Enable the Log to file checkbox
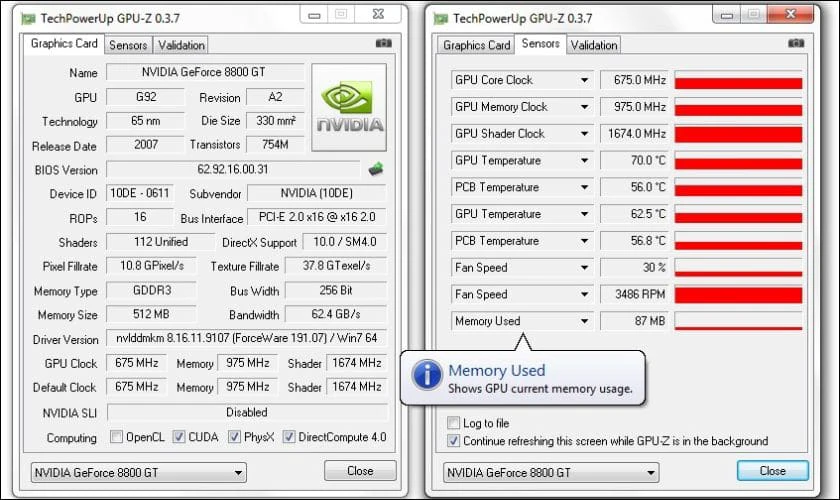840x500 pixels. [x=453, y=423]
